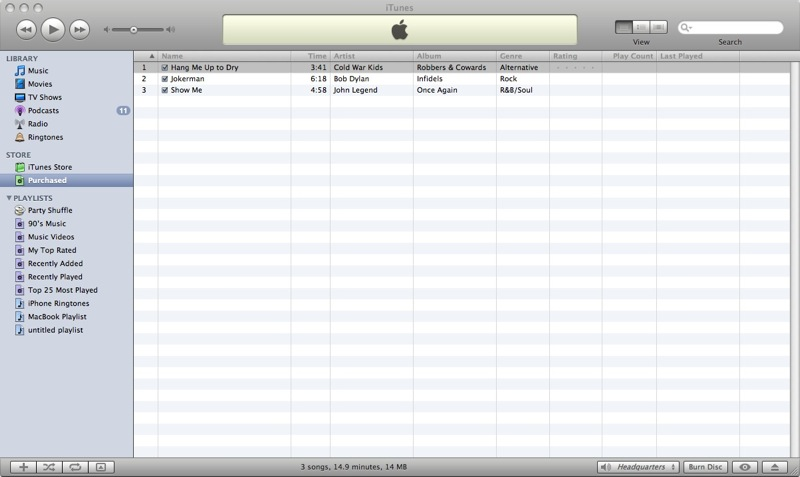Open the iTunes Store
This screenshot has height=477, width=800.
49,167
